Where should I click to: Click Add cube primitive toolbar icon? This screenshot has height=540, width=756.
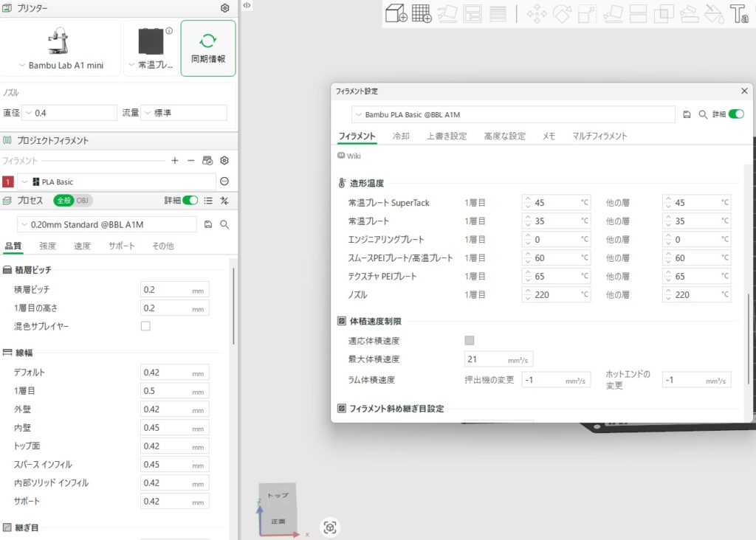point(396,13)
